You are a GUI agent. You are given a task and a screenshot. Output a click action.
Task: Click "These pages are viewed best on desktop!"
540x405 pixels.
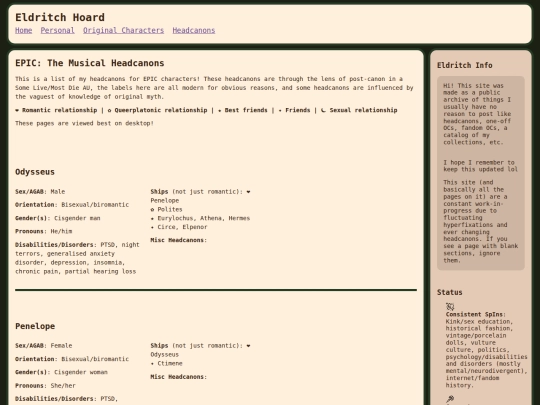click(x=84, y=123)
